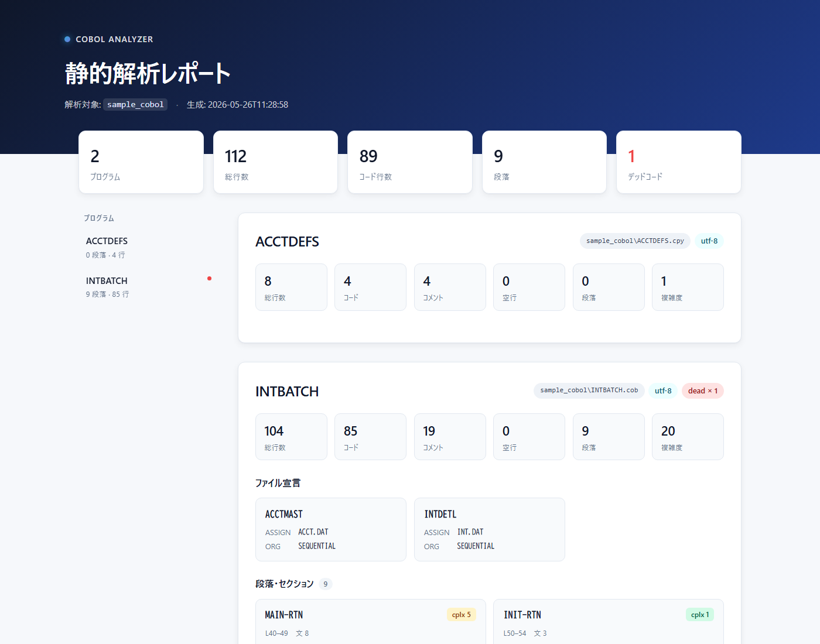Click the utf-8 badge on the ACCTDEFS card
The width and height of the screenshot is (820, 644).
709,241
